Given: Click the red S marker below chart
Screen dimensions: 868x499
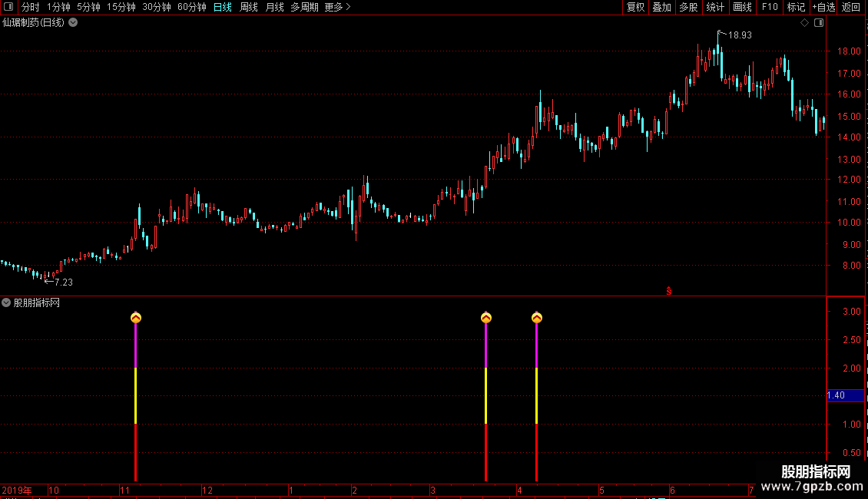Looking at the screenshot, I should coord(669,291).
